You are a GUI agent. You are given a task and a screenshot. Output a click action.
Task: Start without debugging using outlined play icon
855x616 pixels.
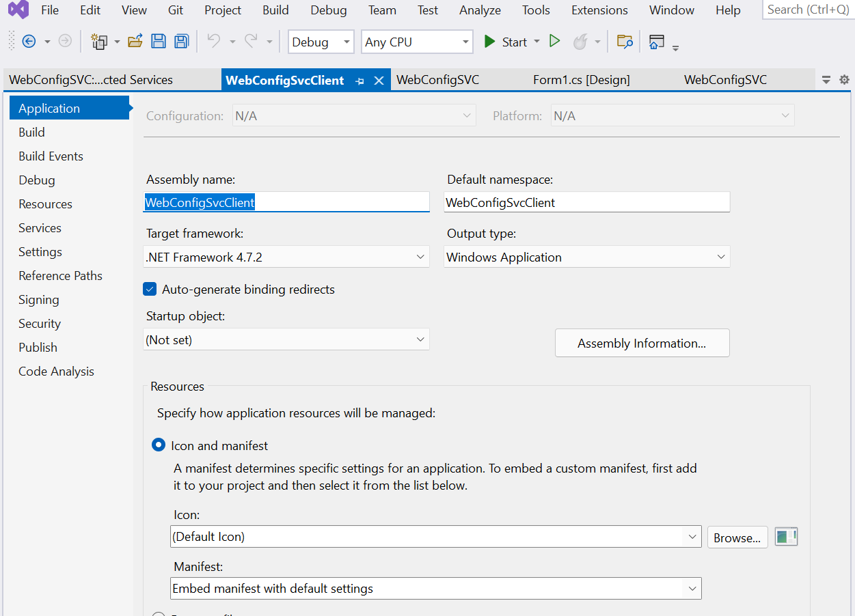555,42
